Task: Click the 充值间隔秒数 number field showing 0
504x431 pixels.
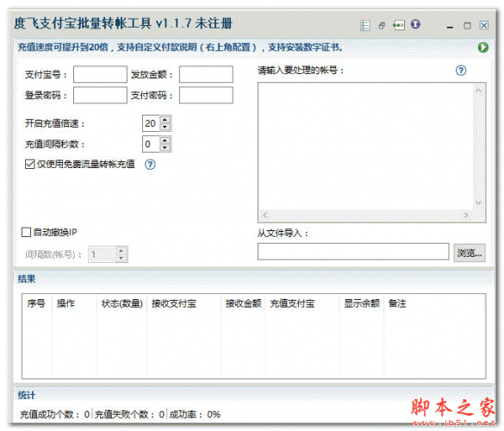Action: pos(152,144)
